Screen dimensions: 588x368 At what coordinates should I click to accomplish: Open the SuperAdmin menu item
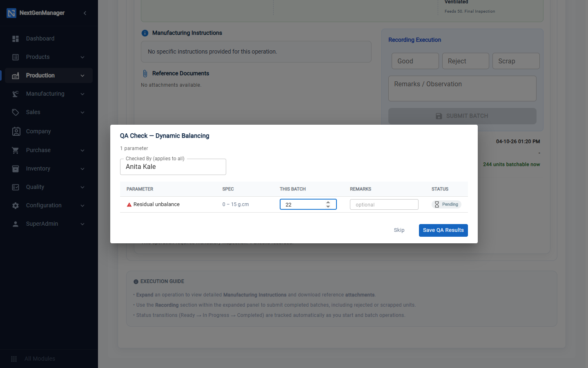click(x=49, y=224)
